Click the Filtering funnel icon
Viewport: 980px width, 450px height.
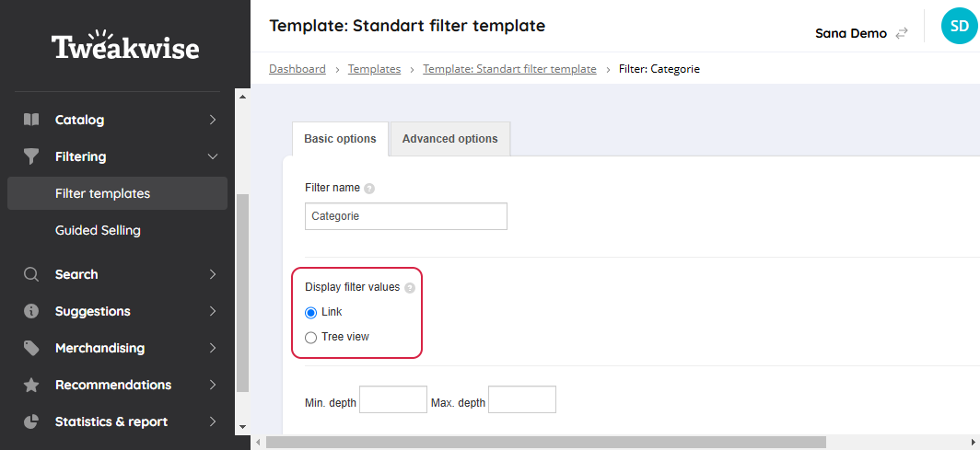pyautogui.click(x=31, y=156)
